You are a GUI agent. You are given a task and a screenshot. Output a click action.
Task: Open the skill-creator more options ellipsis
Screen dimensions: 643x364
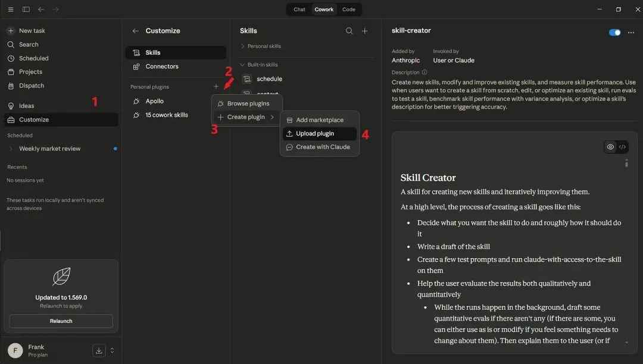pos(630,32)
